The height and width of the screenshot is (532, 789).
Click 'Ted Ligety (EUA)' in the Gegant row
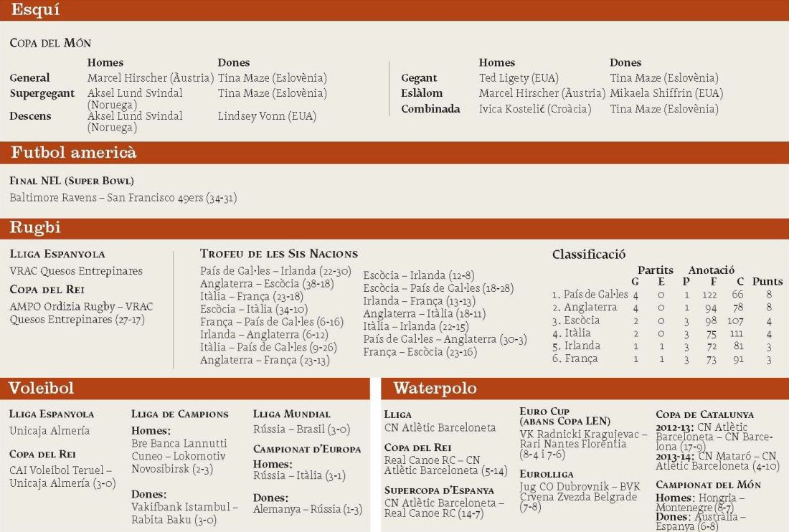click(519, 78)
